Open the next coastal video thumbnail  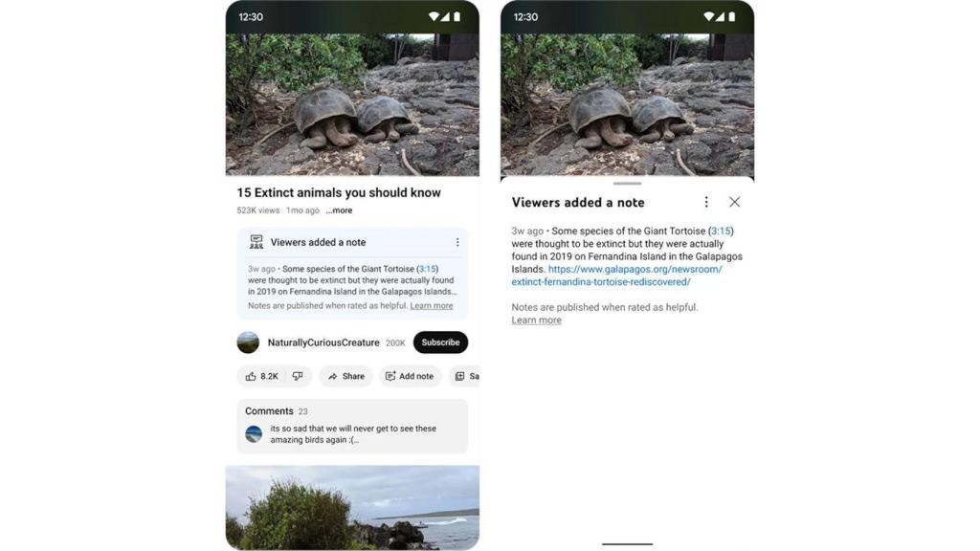point(352,507)
